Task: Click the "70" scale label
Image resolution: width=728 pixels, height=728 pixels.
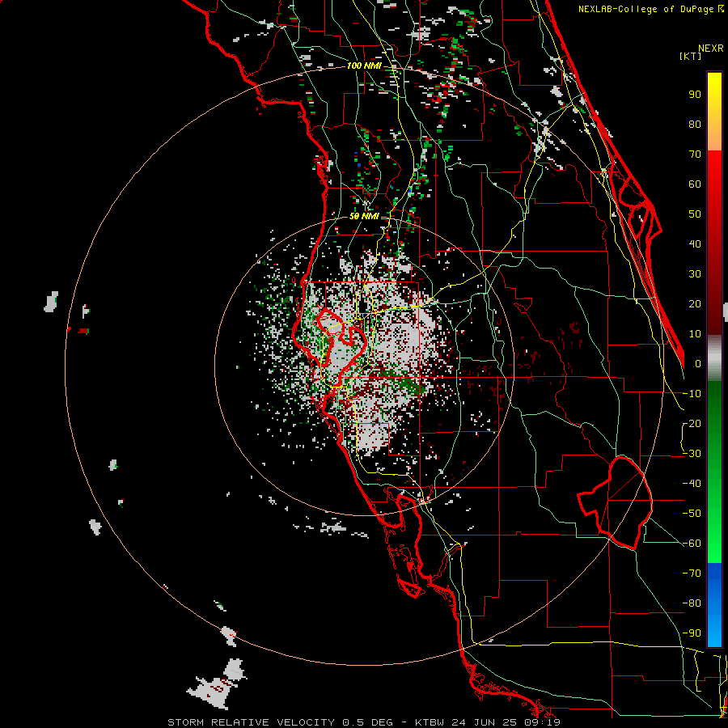Action: 695,154
